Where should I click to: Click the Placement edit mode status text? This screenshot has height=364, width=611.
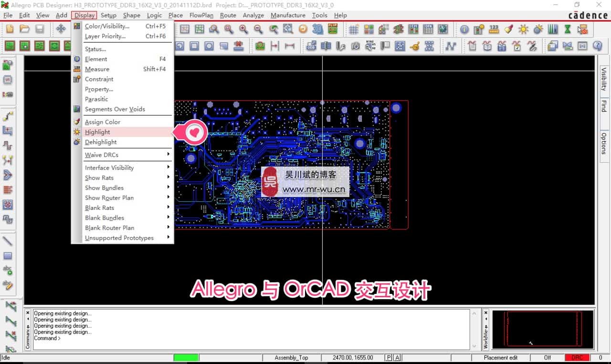pos(501,358)
